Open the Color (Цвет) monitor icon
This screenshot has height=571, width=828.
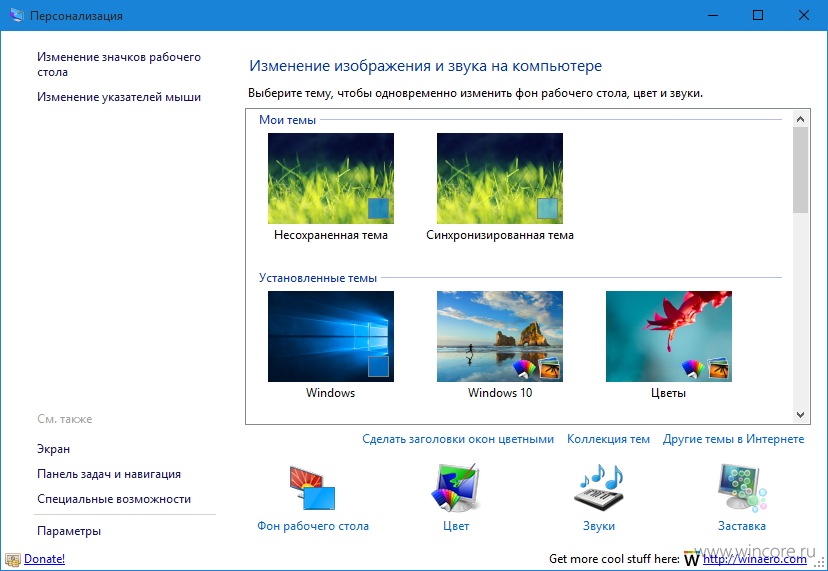[455, 488]
